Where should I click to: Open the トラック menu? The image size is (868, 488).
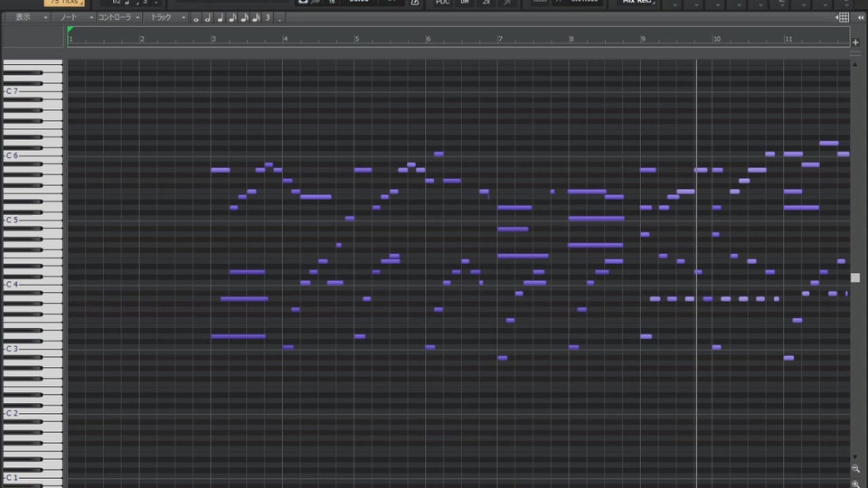coord(166,18)
